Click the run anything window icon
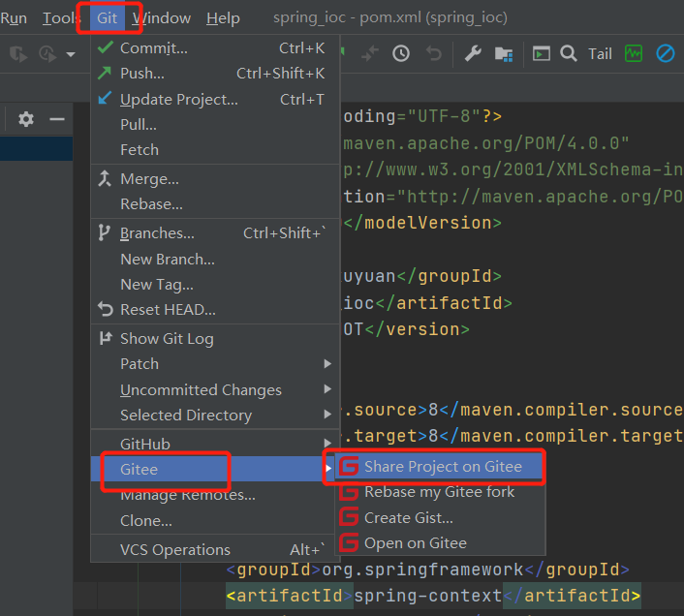The width and height of the screenshot is (684, 616). pos(541,53)
